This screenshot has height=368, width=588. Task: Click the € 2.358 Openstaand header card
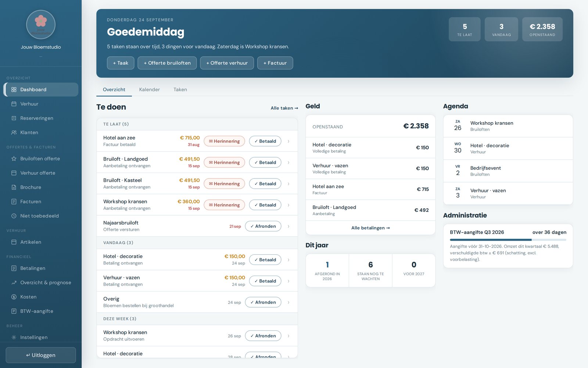click(x=542, y=29)
